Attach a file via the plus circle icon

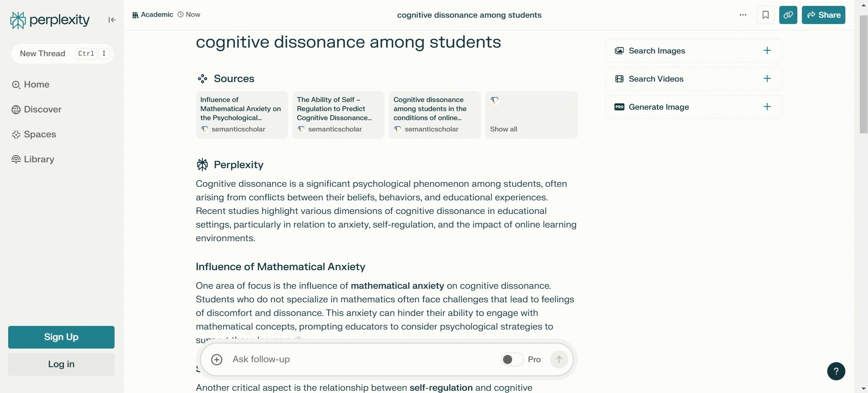[217, 359]
